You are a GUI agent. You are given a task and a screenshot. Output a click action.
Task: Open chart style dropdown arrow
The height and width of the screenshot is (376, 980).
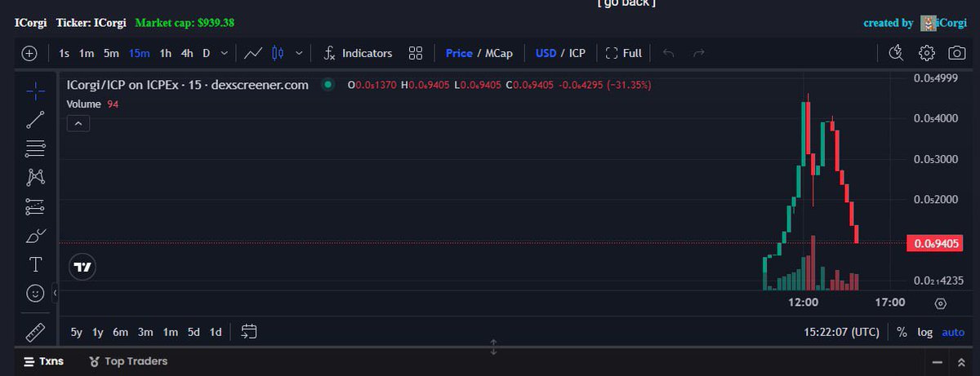pyautogui.click(x=299, y=53)
